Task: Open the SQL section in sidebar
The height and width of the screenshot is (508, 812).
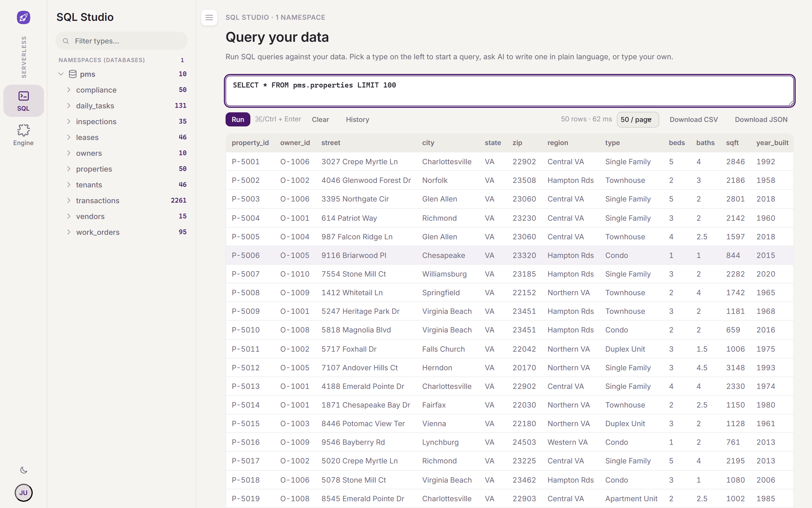Action: click(x=23, y=101)
